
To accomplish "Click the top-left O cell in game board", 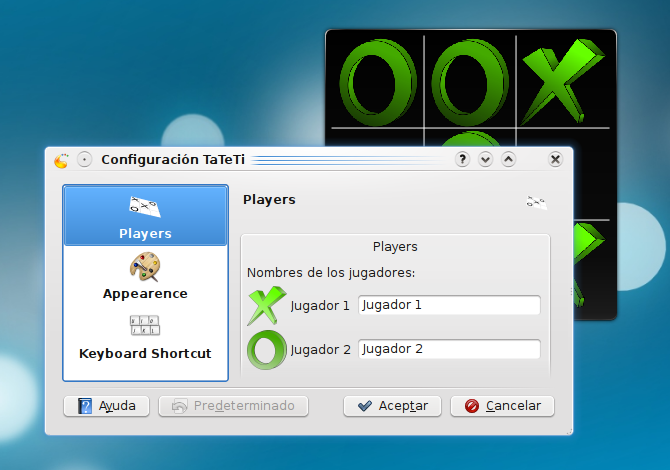I will coord(378,82).
